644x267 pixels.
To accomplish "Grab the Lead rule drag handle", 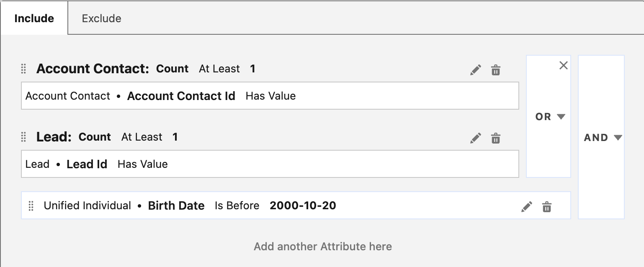I will point(24,137).
